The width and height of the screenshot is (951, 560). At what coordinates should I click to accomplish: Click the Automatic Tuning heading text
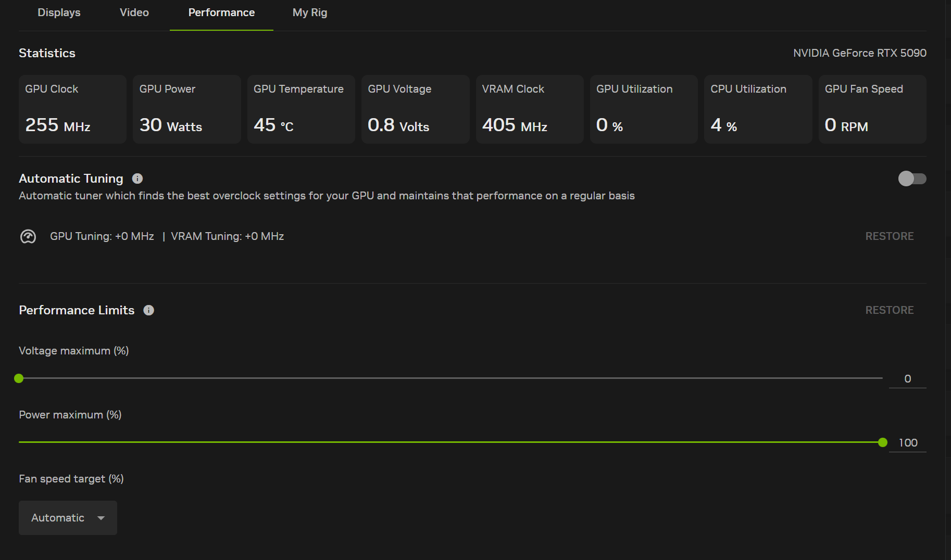click(x=71, y=179)
